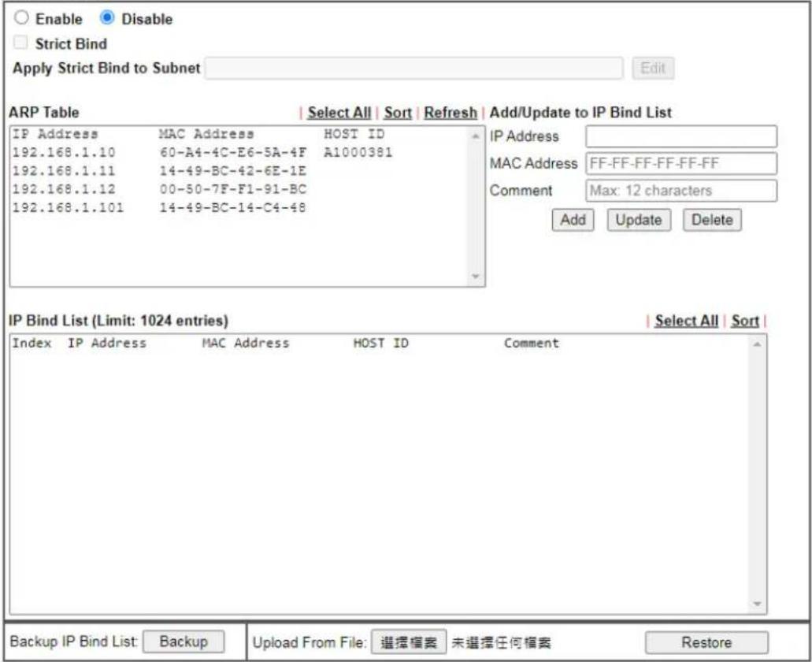Click the Edit button beside the subnet field
The image size is (812, 662).
point(652,69)
